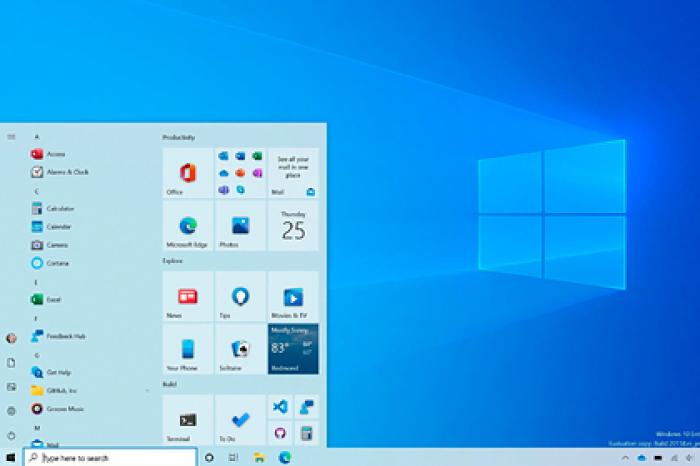This screenshot has height=466, width=700.
Task: Open the Movies & TV tile
Action: [x=293, y=296]
